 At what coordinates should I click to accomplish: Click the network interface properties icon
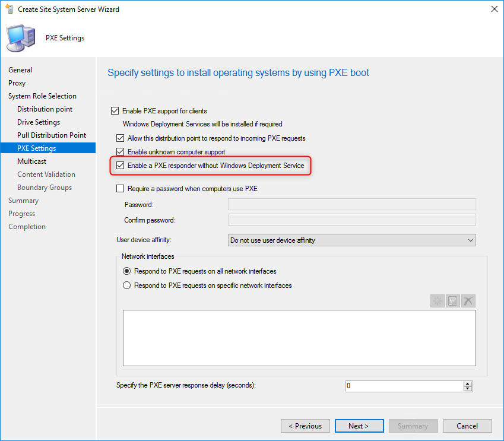(452, 301)
